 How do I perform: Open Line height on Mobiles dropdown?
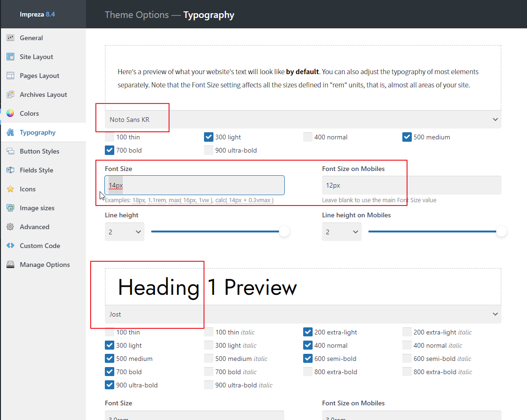coord(341,231)
